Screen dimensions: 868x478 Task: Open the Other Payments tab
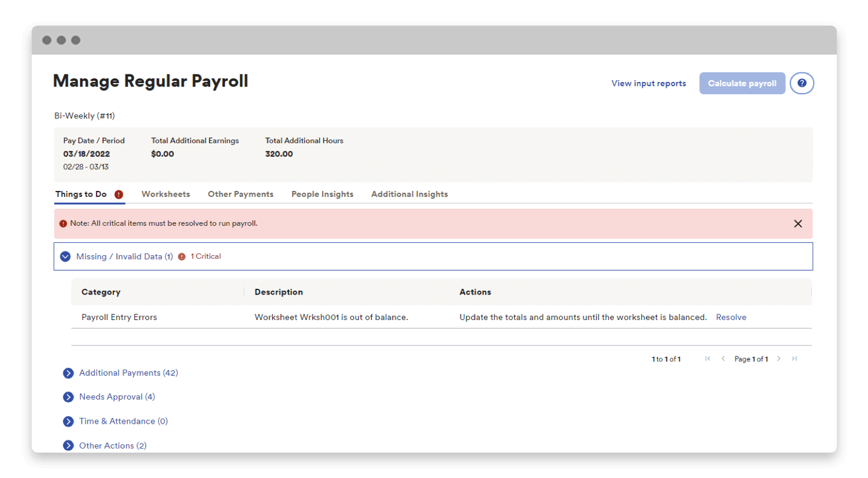pyautogui.click(x=240, y=194)
